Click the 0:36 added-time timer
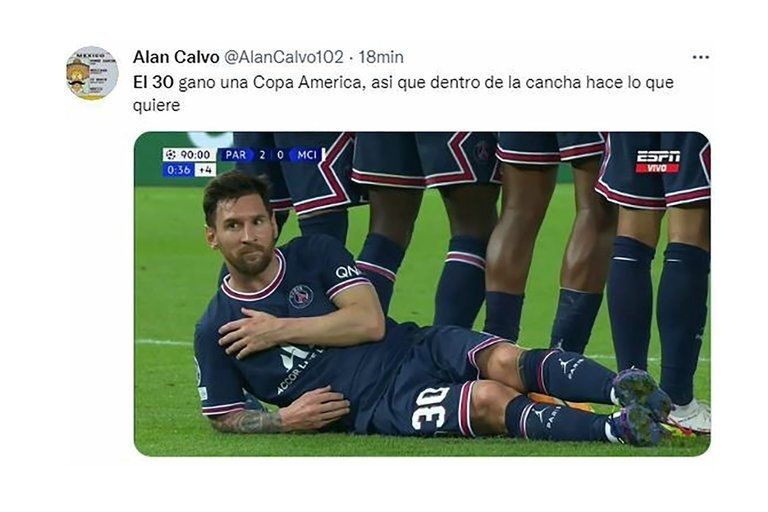Image resolution: width=768 pixels, height=512 pixels. 178,170
